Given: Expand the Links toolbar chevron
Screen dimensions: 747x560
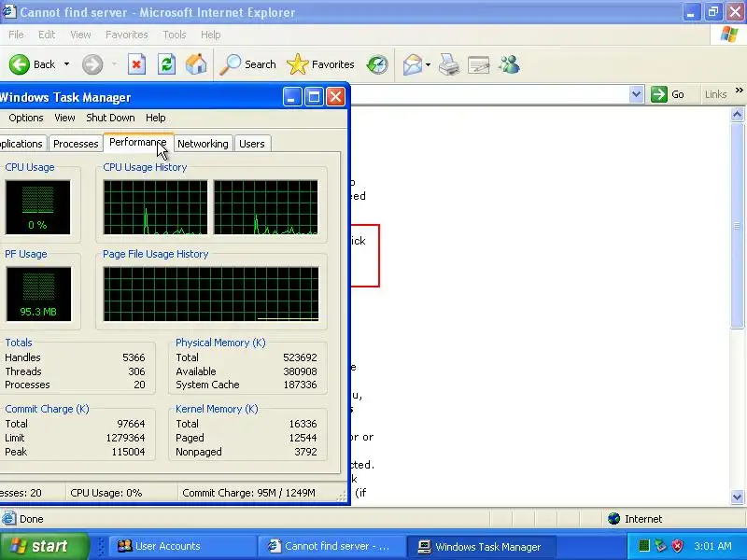Looking at the screenshot, I should (739, 90).
